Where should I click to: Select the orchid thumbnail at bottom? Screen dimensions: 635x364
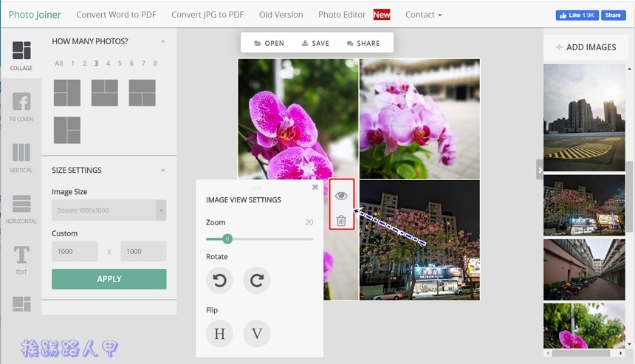click(584, 326)
